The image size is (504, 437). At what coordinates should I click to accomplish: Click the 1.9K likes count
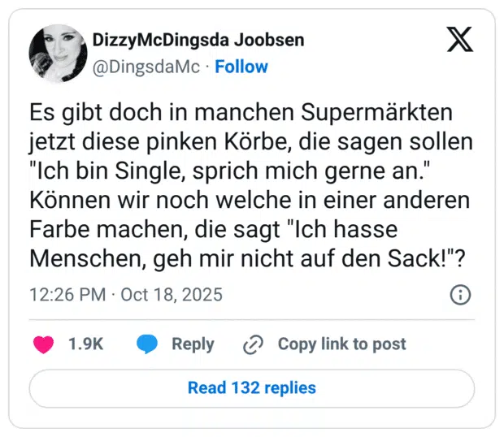85,344
